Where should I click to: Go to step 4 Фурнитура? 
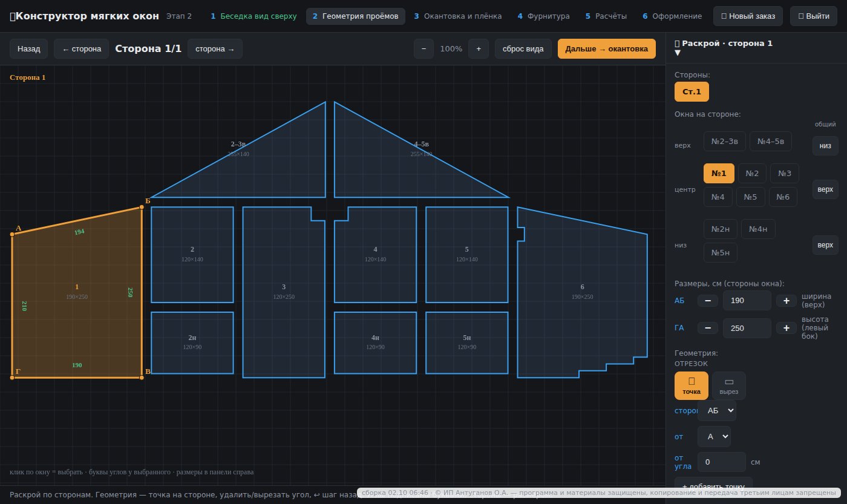pos(544,16)
